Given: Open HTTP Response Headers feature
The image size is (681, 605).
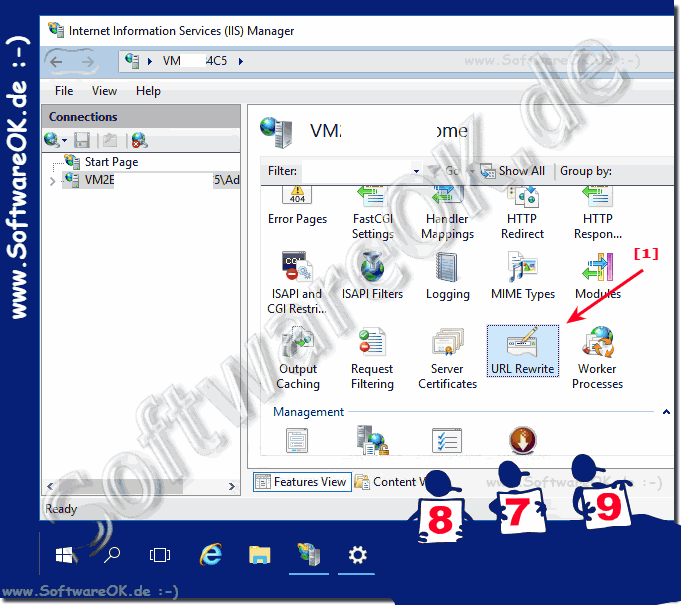Looking at the screenshot, I should 598,213.
